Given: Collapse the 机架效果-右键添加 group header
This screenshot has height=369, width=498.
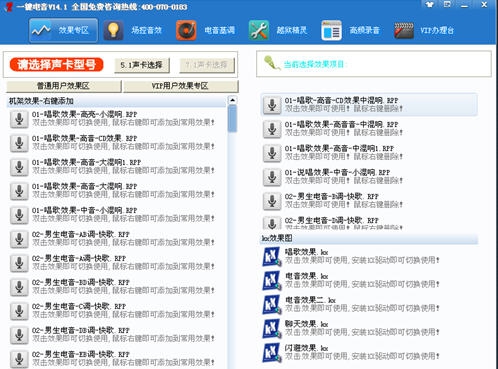Looking at the screenshot, I should coord(116,101).
